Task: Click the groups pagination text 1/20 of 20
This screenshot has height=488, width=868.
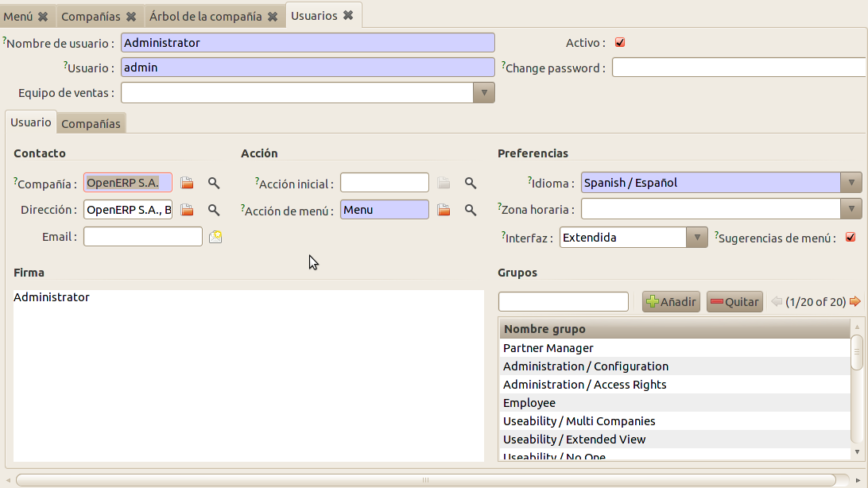Action: click(x=816, y=301)
